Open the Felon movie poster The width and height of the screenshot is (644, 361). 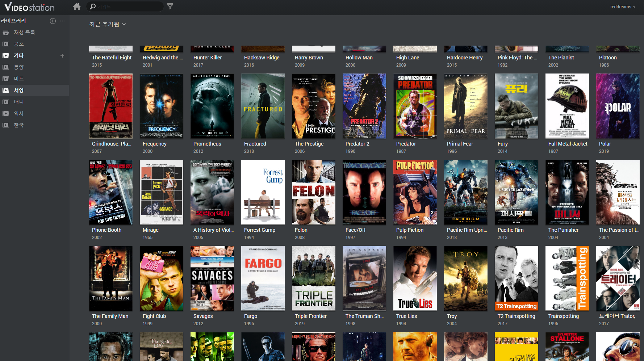(x=314, y=192)
